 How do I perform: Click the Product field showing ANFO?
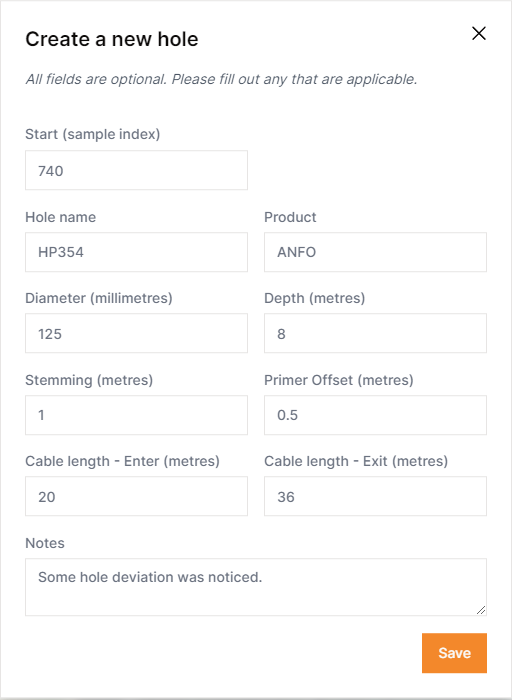coord(375,252)
